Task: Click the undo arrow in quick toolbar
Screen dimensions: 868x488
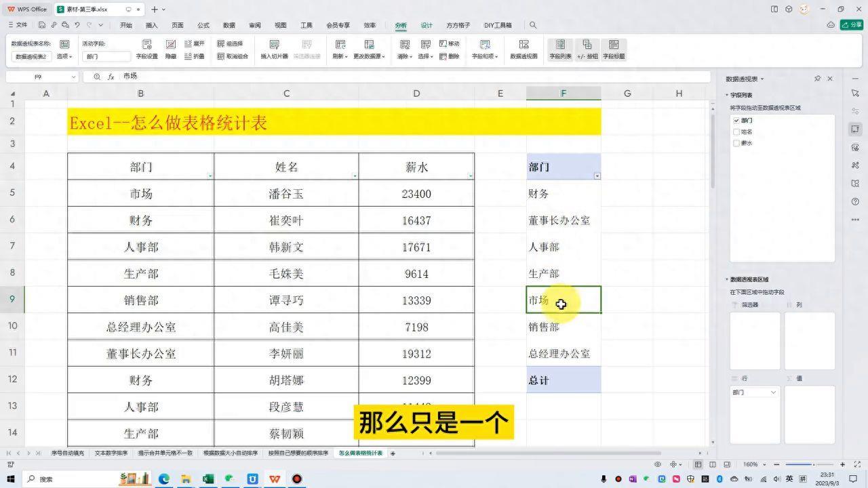Action: [77, 25]
